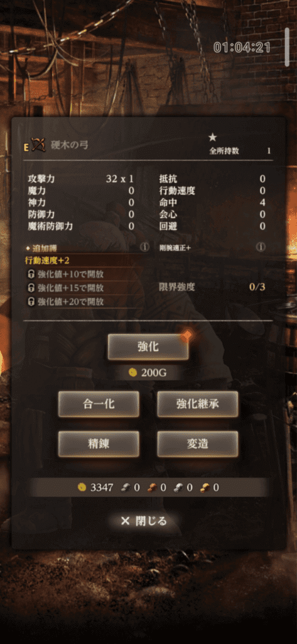
Task: Tap the bronze ore material icon
Action: (152, 487)
